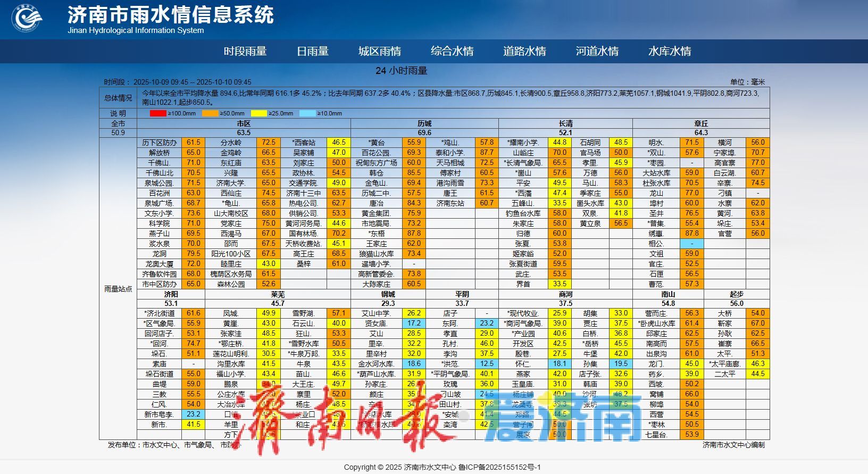Click the red ≥100.0mm legend swatch

(158, 113)
